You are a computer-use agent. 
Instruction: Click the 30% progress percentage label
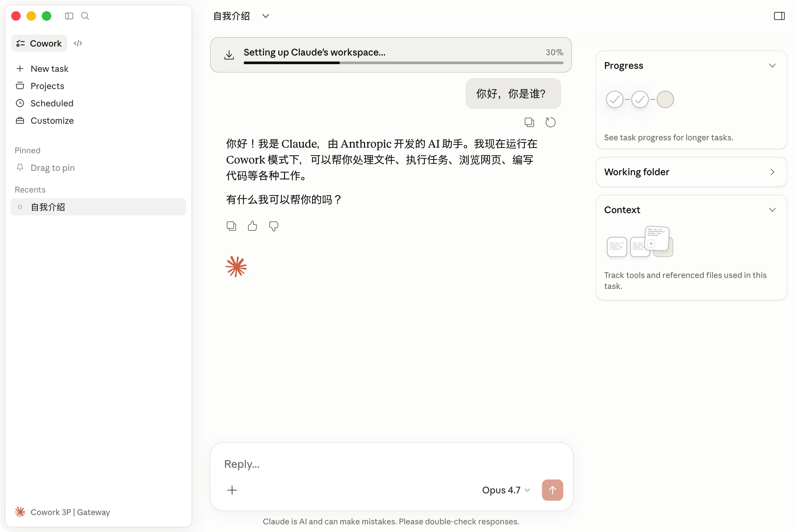[554, 52]
